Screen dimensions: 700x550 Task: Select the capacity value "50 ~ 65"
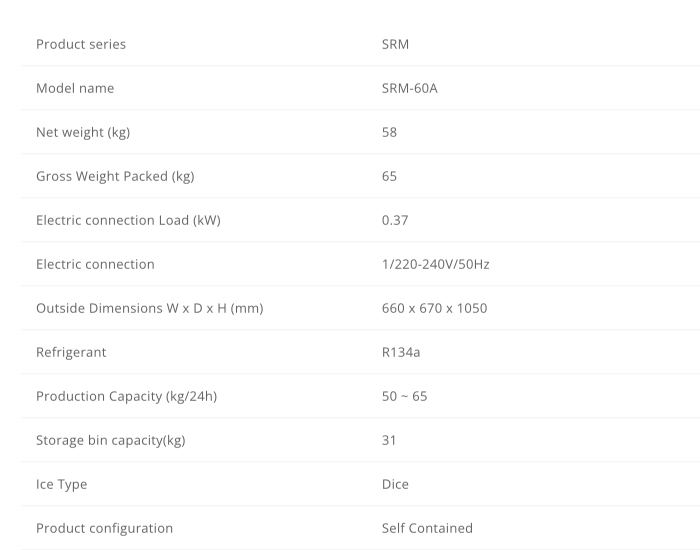point(404,396)
